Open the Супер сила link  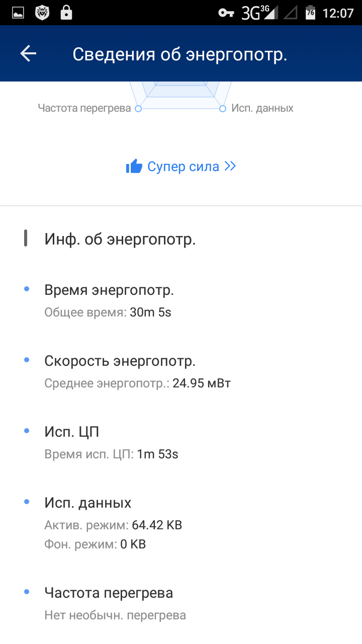pos(183,167)
